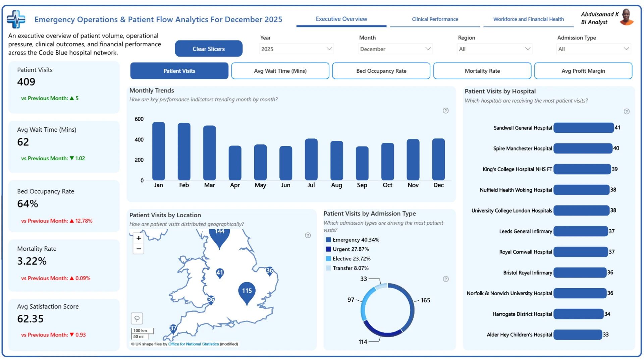Select the Avg Wait Time (Mins) metric

click(280, 71)
